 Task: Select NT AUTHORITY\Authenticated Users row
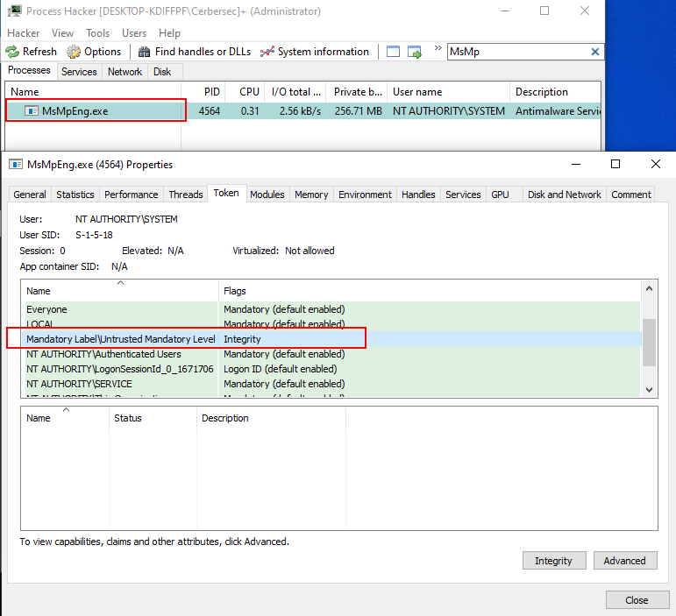click(x=331, y=354)
